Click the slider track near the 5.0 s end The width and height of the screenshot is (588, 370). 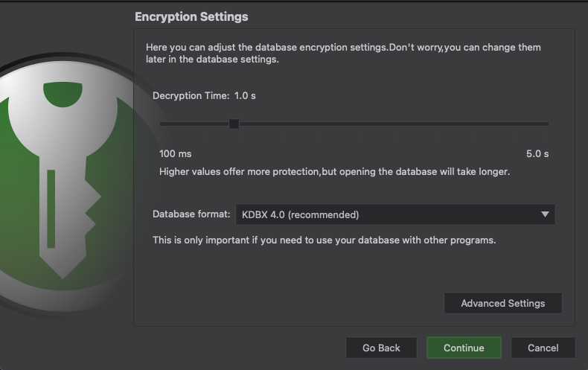[536, 124]
